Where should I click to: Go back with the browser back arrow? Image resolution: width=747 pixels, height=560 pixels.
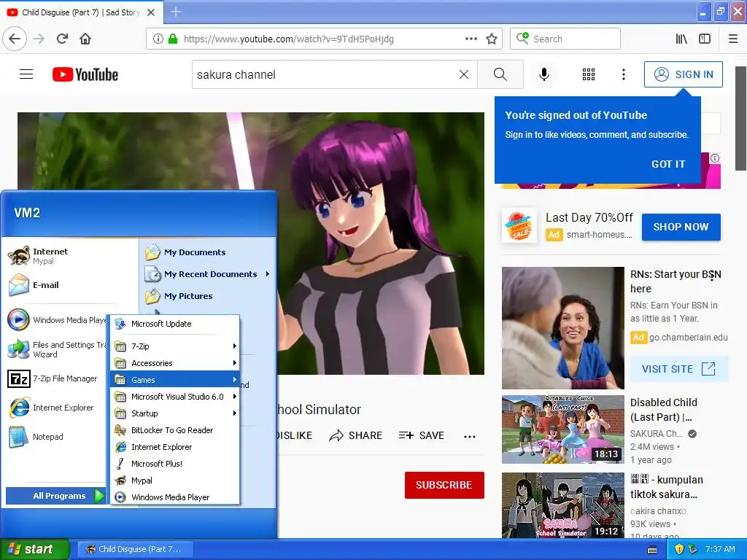tap(15, 39)
